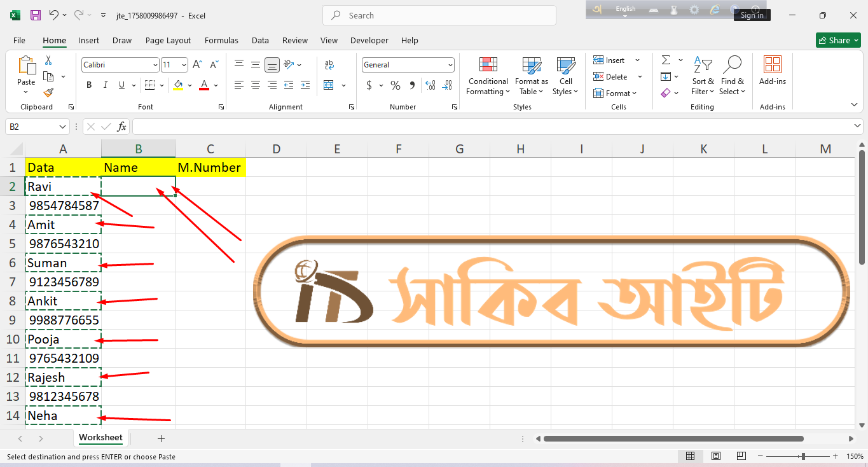Click the Cut scissors icon
The width and height of the screenshot is (868, 467).
48,60
